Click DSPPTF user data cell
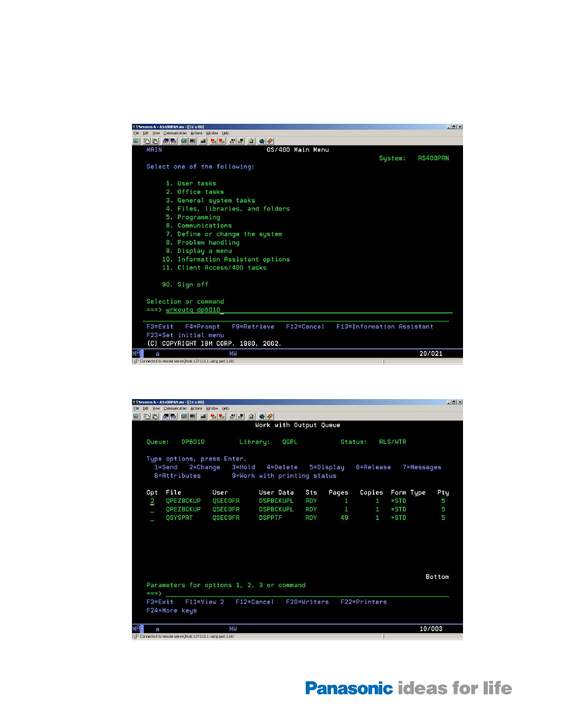Screen dimensions: 562x728 (x=270, y=518)
